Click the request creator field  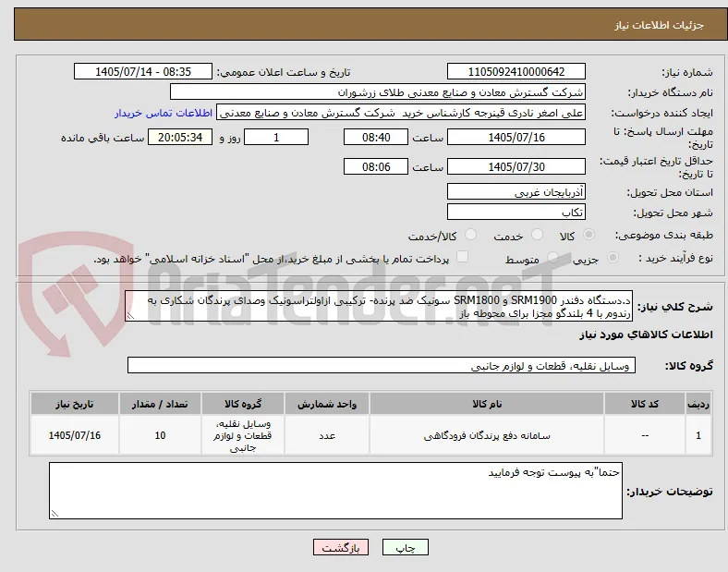click(x=401, y=113)
